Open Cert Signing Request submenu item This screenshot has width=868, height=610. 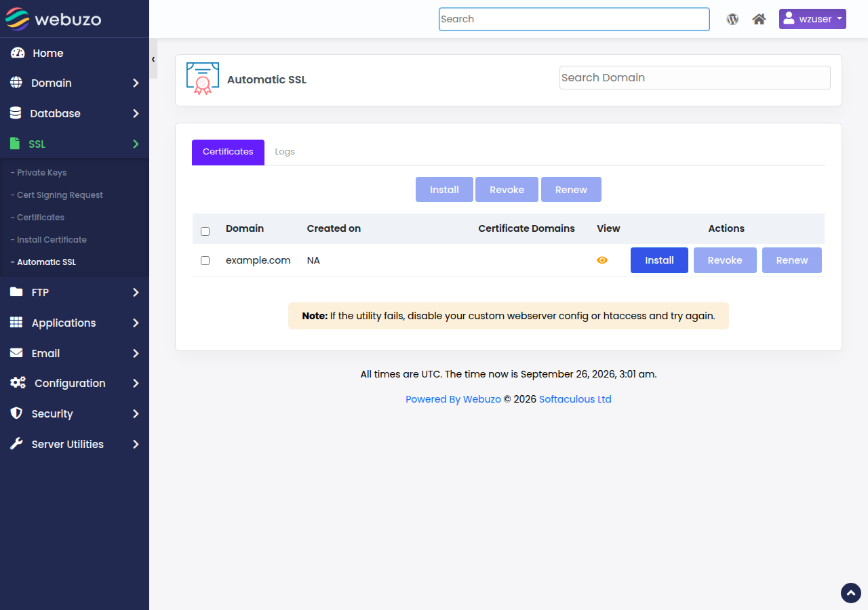point(57,195)
